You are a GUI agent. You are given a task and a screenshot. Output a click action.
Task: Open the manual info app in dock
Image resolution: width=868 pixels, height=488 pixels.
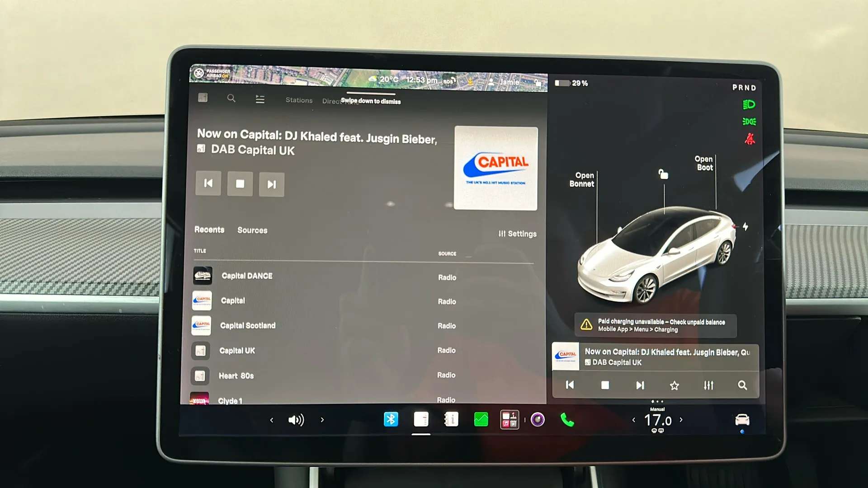tap(451, 419)
